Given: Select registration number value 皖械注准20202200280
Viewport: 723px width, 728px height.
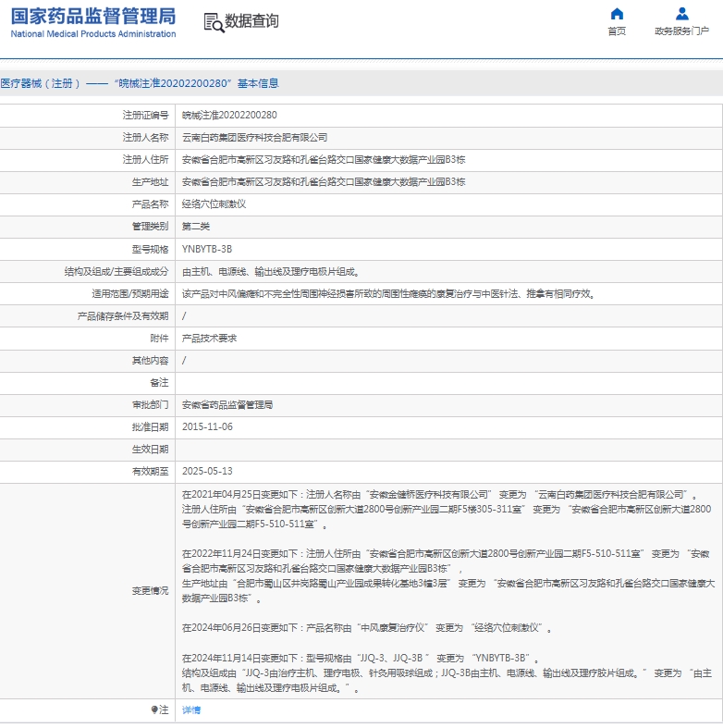Looking at the screenshot, I should 229,115.
